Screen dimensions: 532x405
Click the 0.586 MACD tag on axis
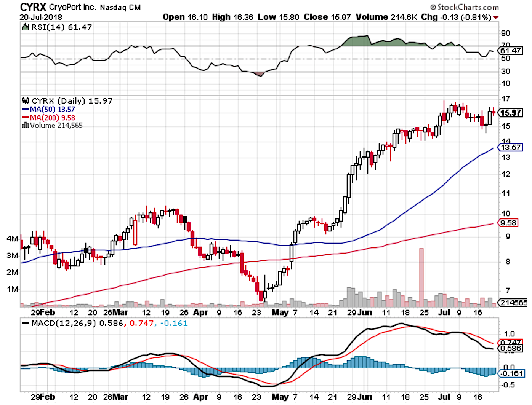[511, 348]
